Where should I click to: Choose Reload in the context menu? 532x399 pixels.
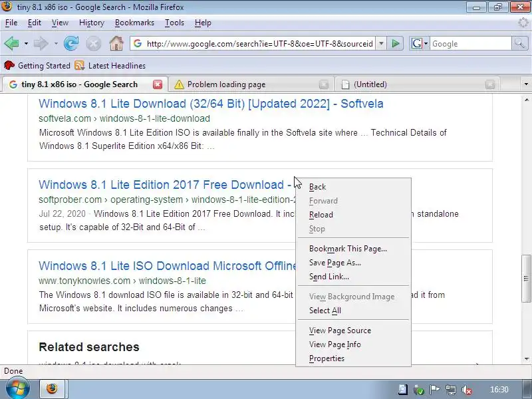tap(353, 215)
